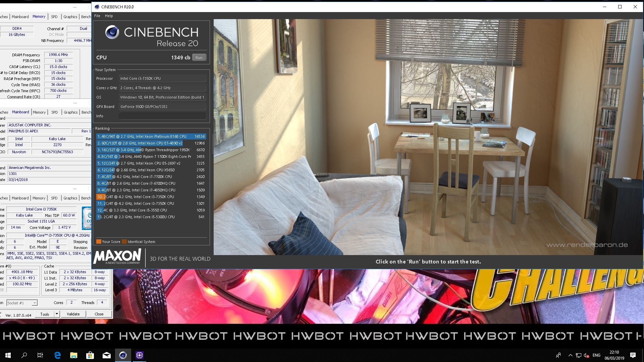Click the rendered room image preview

[428, 137]
